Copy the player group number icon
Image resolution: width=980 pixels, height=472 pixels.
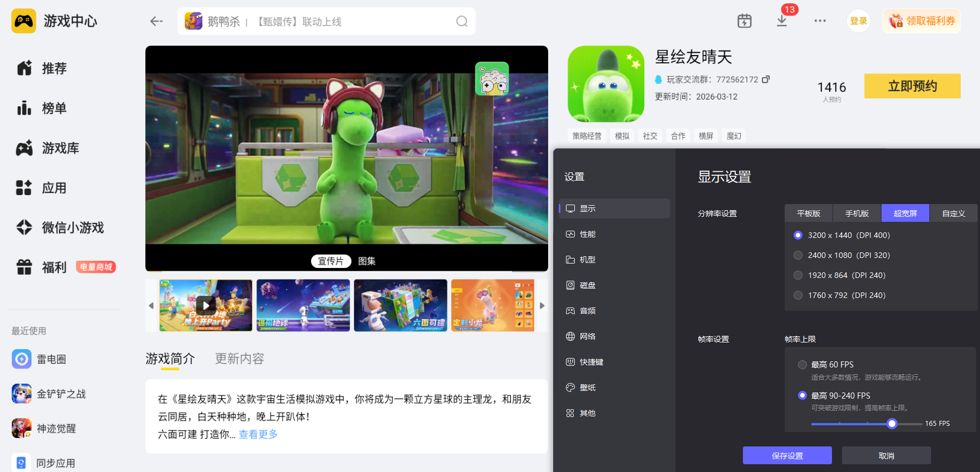(766, 80)
